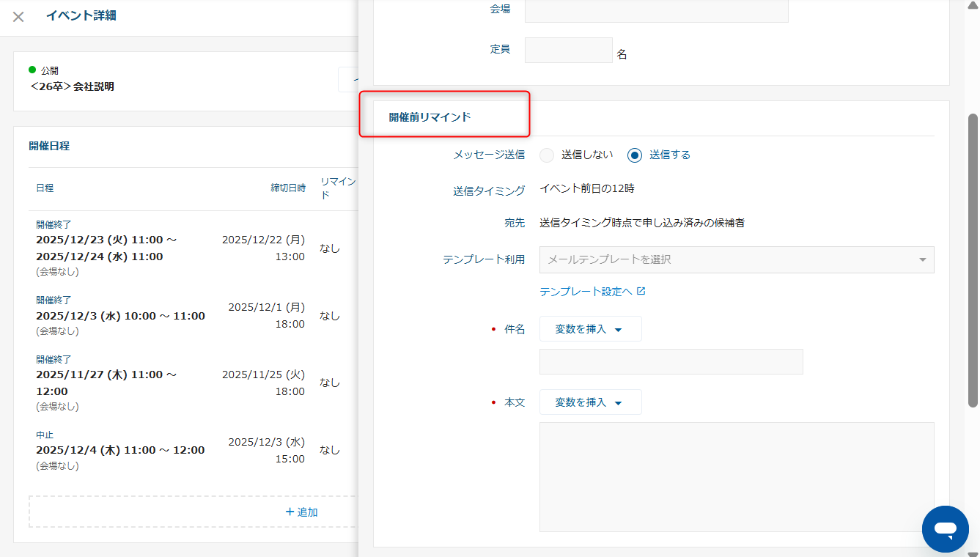This screenshot has height=557, width=980.
Task: Expand 変数を挿入 dropdown for 件名
Action: (x=590, y=329)
